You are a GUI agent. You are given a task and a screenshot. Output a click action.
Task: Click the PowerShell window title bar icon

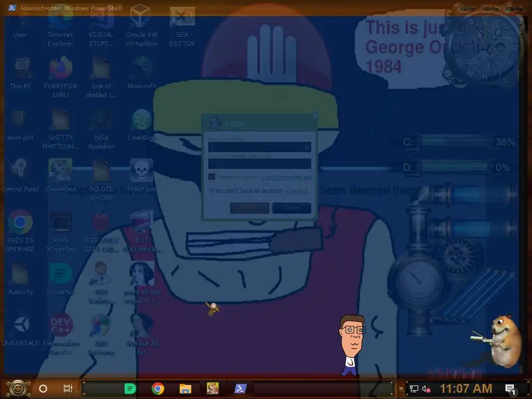[12, 8]
